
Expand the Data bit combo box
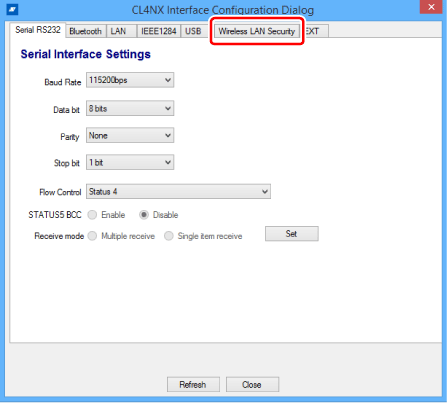tap(130, 109)
